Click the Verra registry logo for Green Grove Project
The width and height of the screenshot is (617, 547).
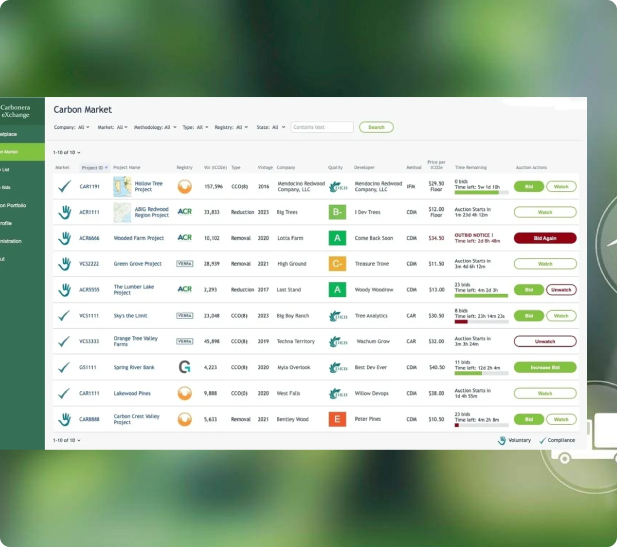click(184, 264)
